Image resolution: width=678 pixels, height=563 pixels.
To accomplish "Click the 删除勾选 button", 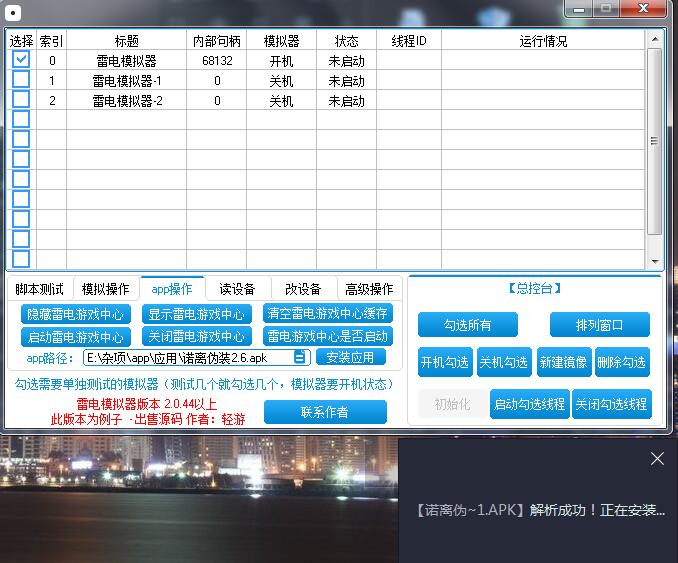I will 622,361.
